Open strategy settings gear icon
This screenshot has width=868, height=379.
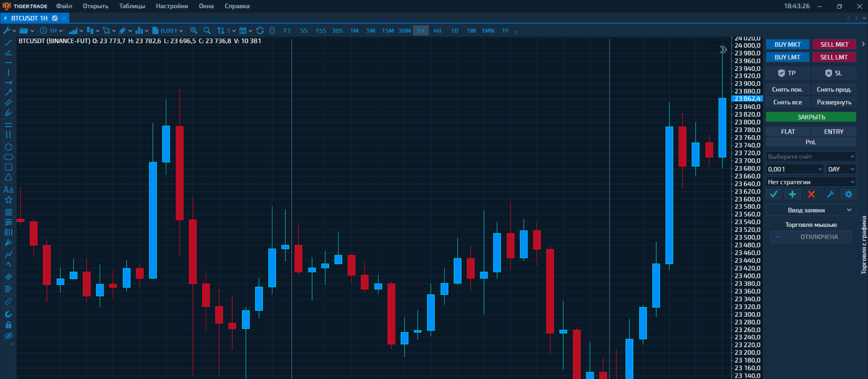coord(848,194)
